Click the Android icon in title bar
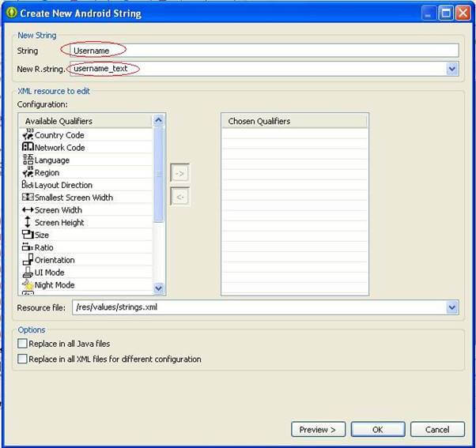Screen dimensions: 476x448 coord(11,13)
